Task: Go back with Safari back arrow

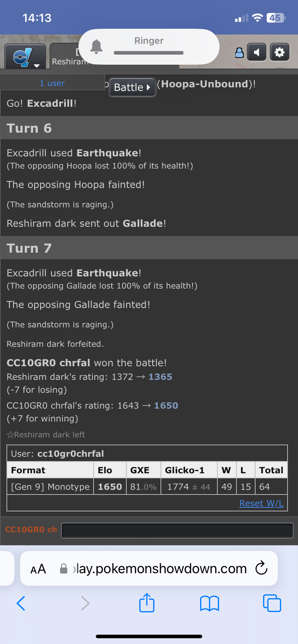Action: (21, 603)
